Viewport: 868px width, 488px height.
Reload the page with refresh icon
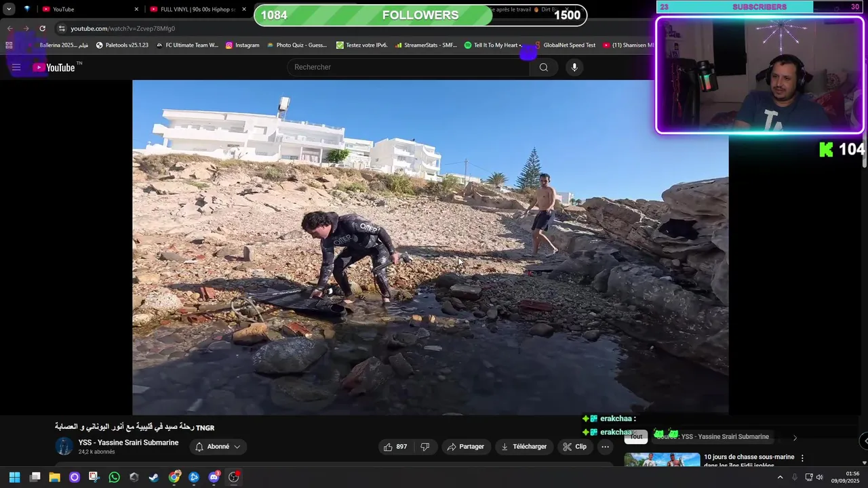(42, 28)
